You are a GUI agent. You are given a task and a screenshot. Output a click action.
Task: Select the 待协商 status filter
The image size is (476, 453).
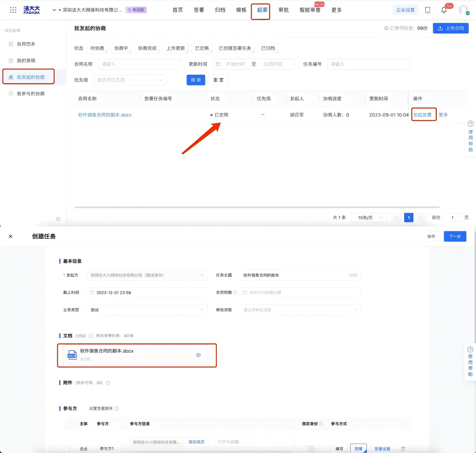(97, 48)
